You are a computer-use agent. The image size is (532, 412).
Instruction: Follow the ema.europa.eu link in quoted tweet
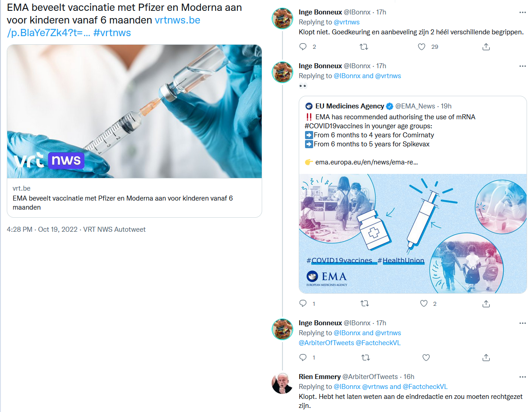366,162
